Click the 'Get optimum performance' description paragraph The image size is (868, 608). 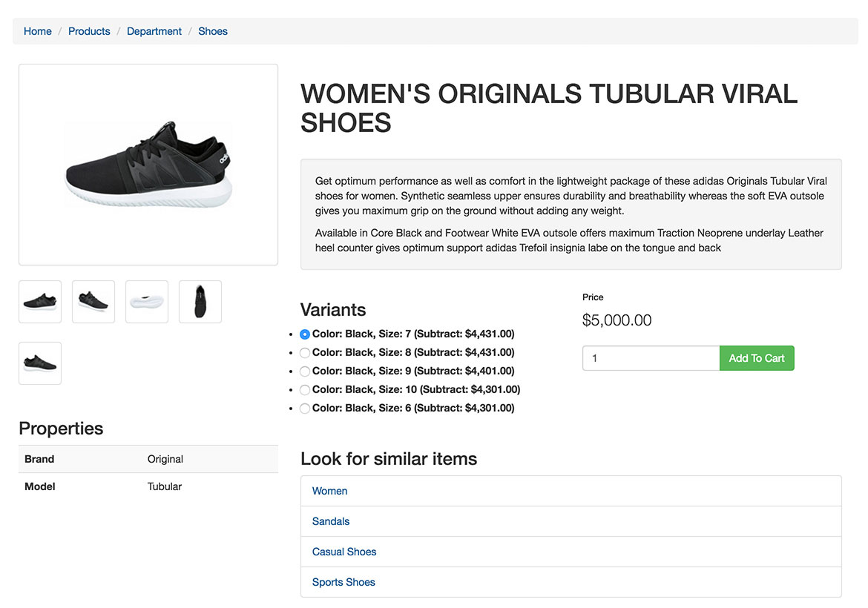[571, 196]
